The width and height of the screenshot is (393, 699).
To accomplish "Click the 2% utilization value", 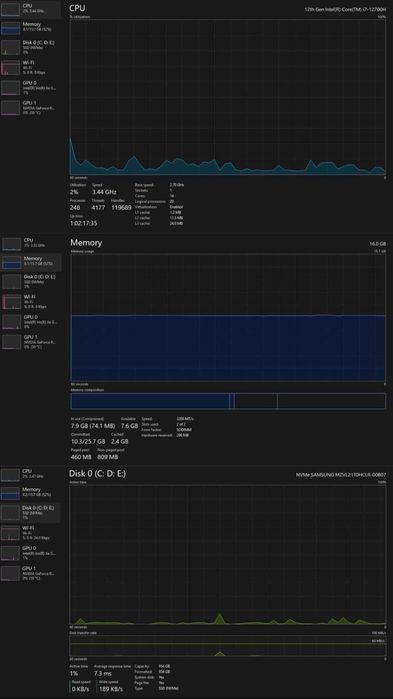I will click(x=74, y=192).
